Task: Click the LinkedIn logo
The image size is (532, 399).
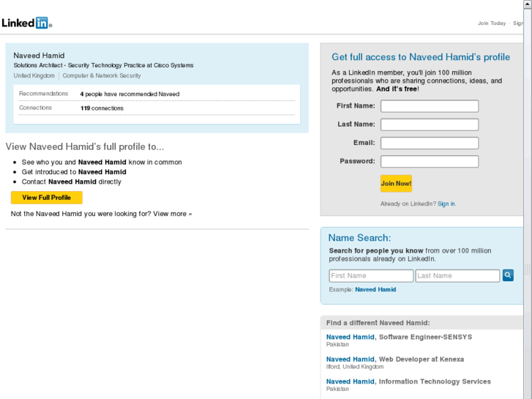Action: [x=27, y=23]
